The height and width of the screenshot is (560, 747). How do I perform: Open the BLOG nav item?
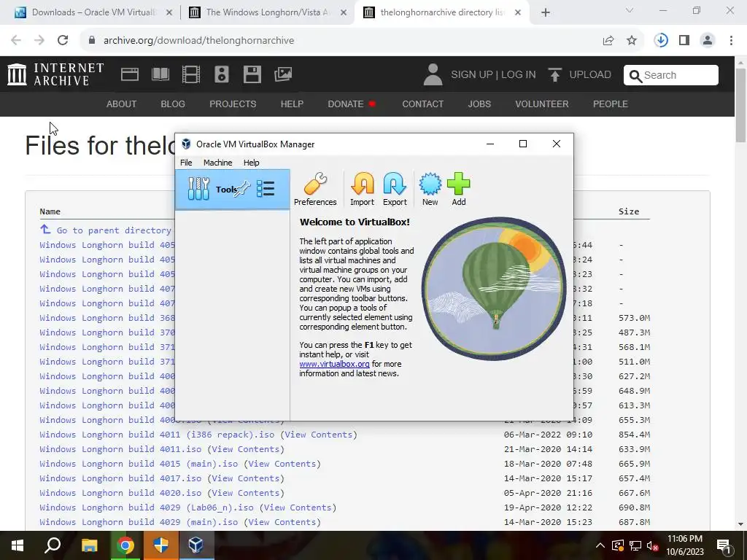coord(173,104)
